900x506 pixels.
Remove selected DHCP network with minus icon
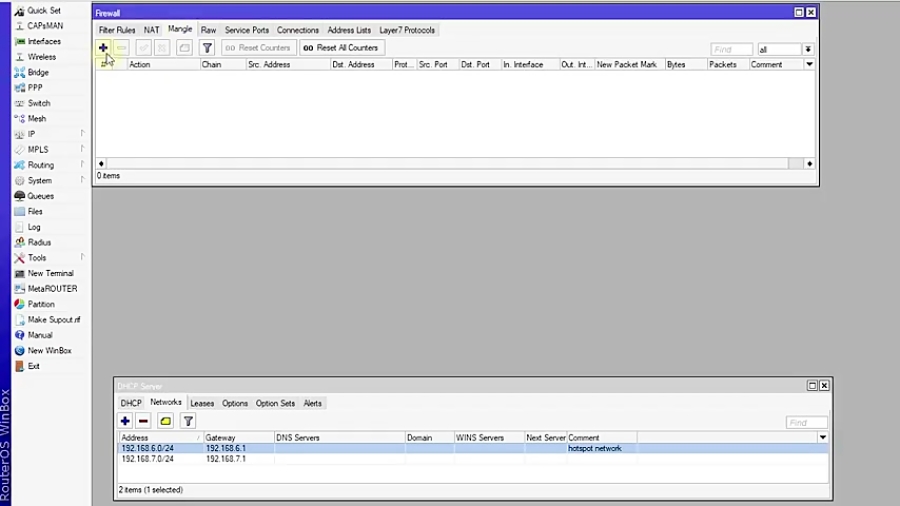pos(143,421)
